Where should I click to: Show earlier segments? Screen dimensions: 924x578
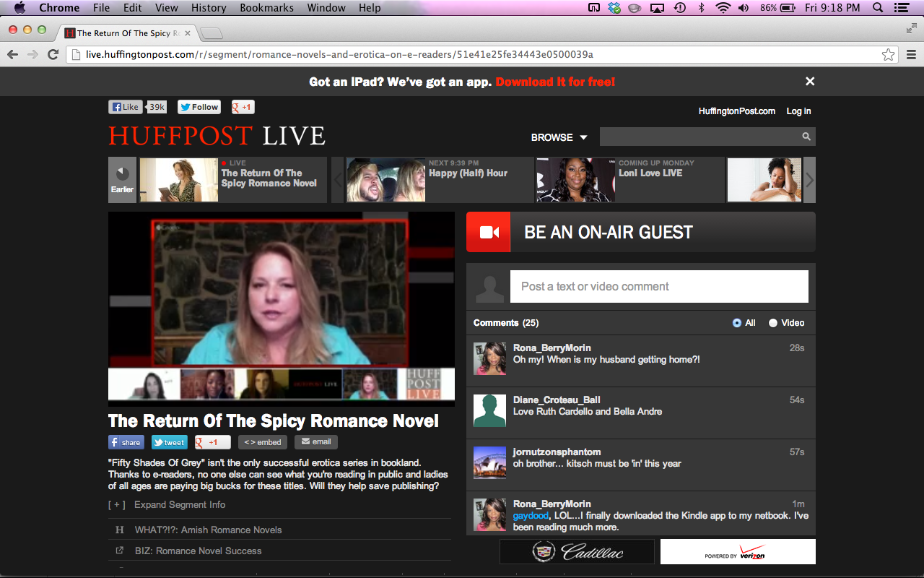(123, 180)
